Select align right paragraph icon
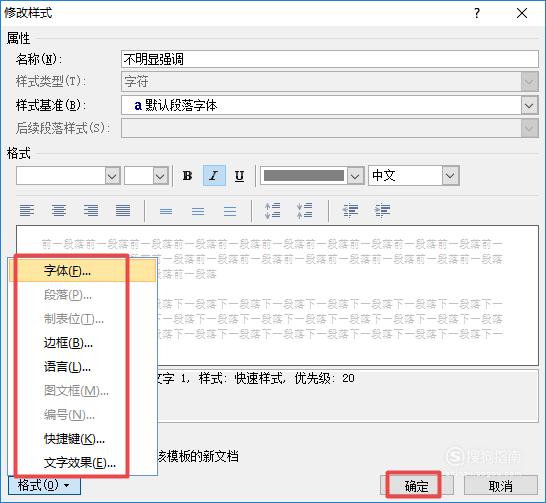The width and height of the screenshot is (546, 503). tap(91, 211)
